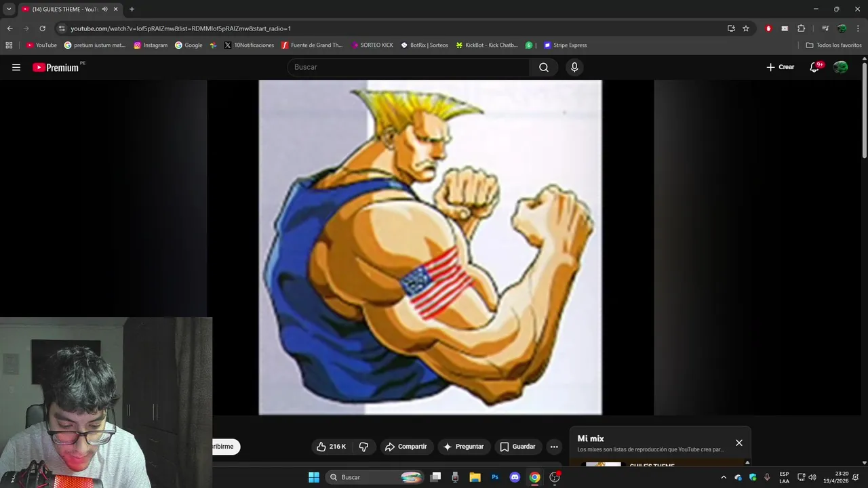Open the Stripe Express bookmark
This screenshot has height=488, width=868.
565,45
